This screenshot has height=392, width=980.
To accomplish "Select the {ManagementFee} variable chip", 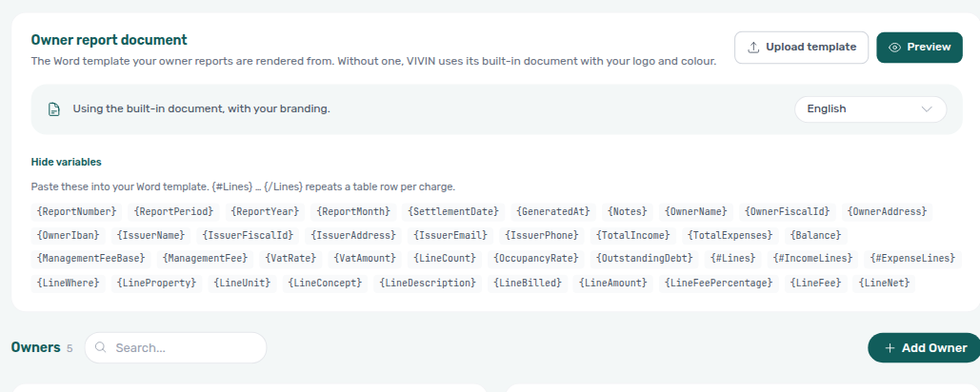I will pyautogui.click(x=205, y=259).
